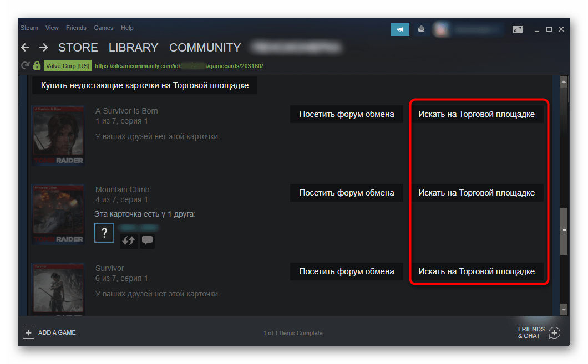Click the Survivor card title

[109, 268]
